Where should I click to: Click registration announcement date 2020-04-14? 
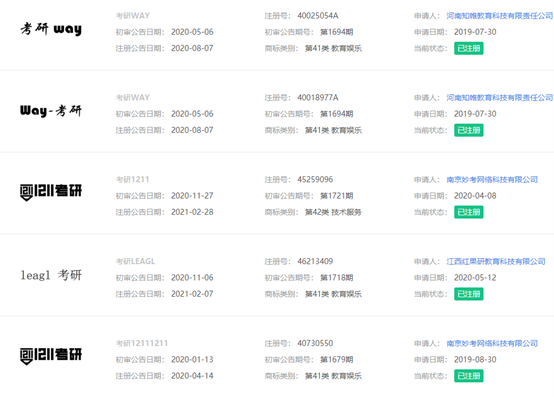point(192,376)
